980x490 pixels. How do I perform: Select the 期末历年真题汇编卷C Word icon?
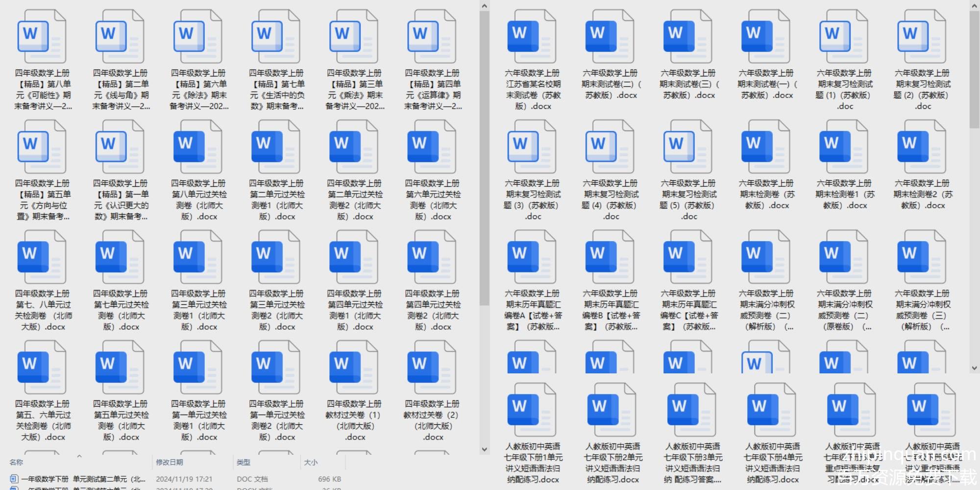pos(687,257)
